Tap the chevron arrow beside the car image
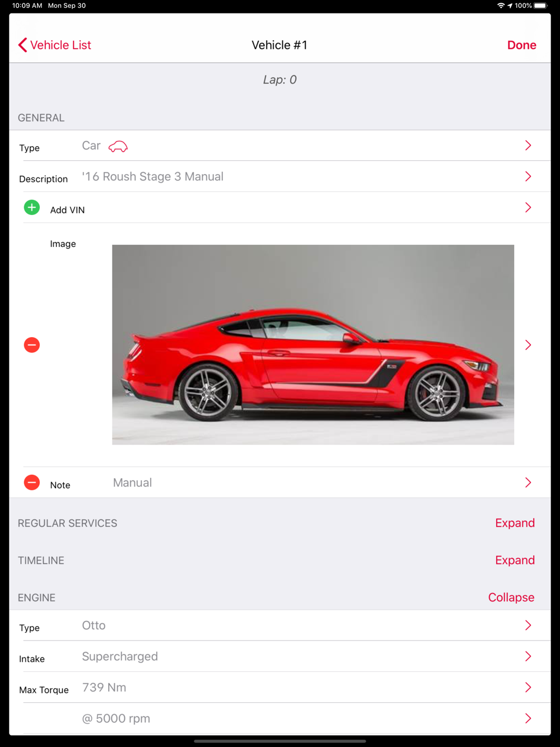 tap(528, 345)
